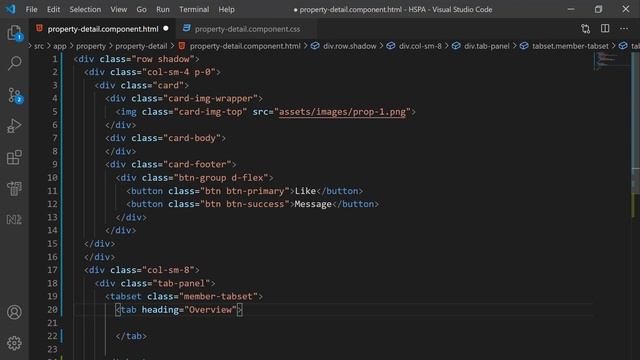
Task: Click the minimap code overview
Action: point(611,61)
